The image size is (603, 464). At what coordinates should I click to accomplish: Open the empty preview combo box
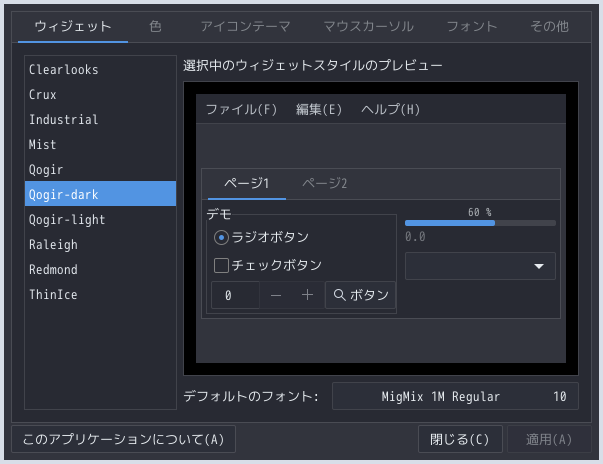[480, 266]
